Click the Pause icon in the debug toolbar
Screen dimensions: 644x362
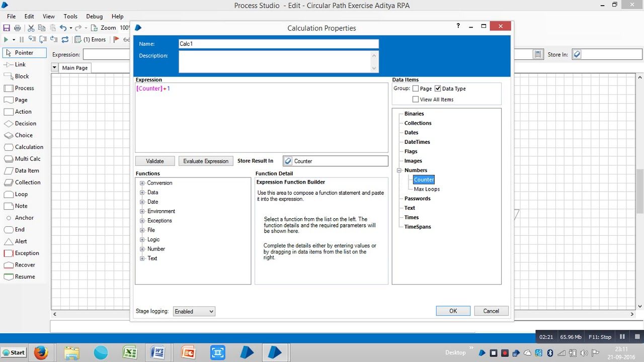pyautogui.click(x=21, y=40)
